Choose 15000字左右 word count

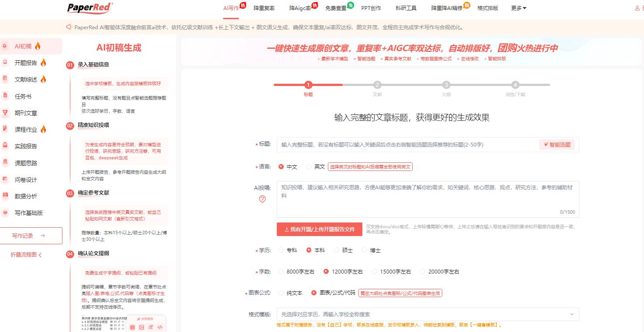375,271
